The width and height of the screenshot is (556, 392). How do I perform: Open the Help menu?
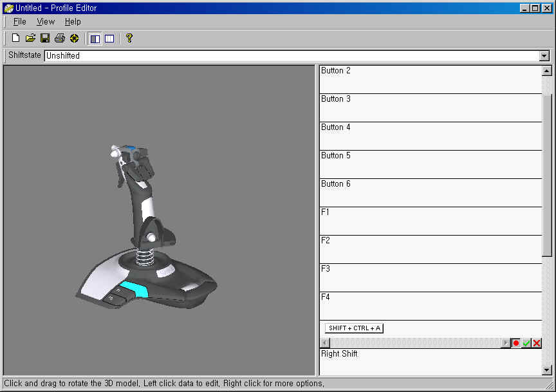(x=73, y=21)
